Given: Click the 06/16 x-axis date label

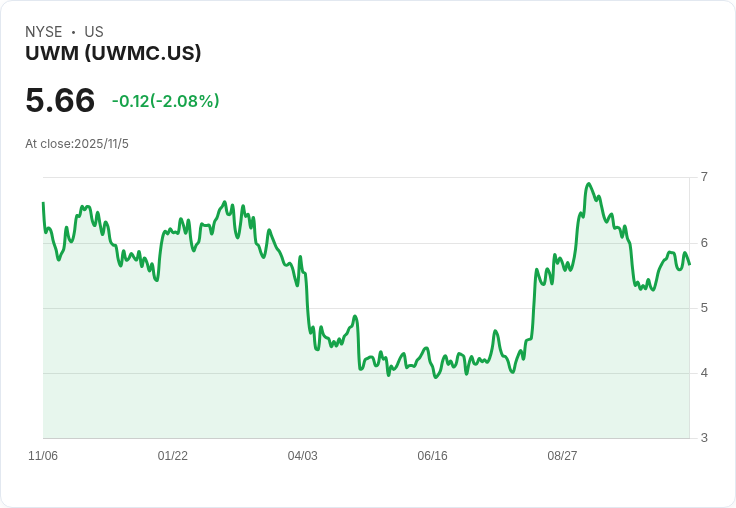Looking at the screenshot, I should coord(432,456).
